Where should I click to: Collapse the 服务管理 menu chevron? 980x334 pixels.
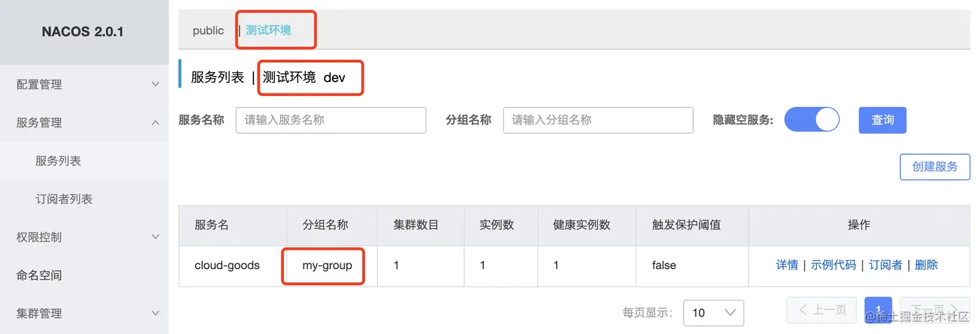click(x=155, y=123)
